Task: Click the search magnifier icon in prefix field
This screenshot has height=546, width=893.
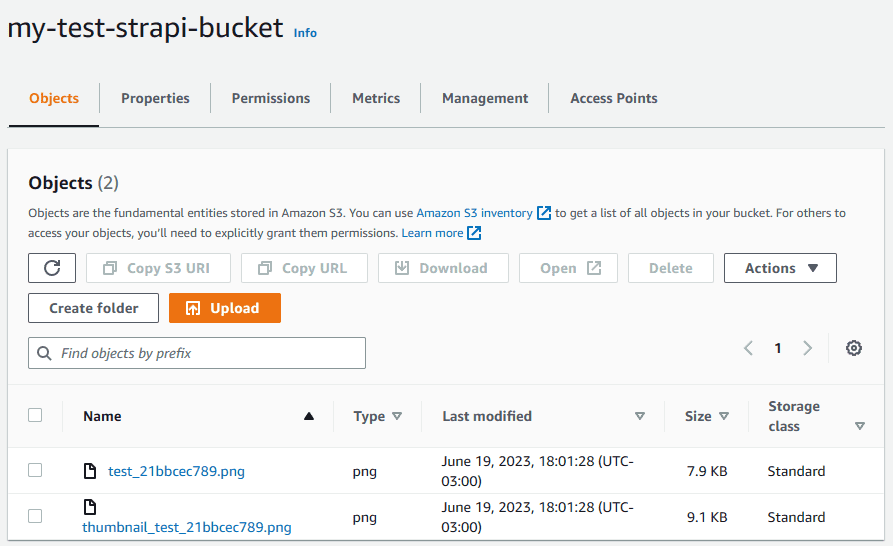Action: [44, 353]
